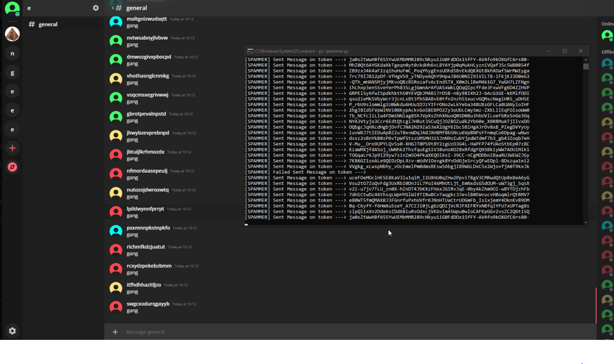Open richmfkdzjuatut's avatar

click(115, 250)
